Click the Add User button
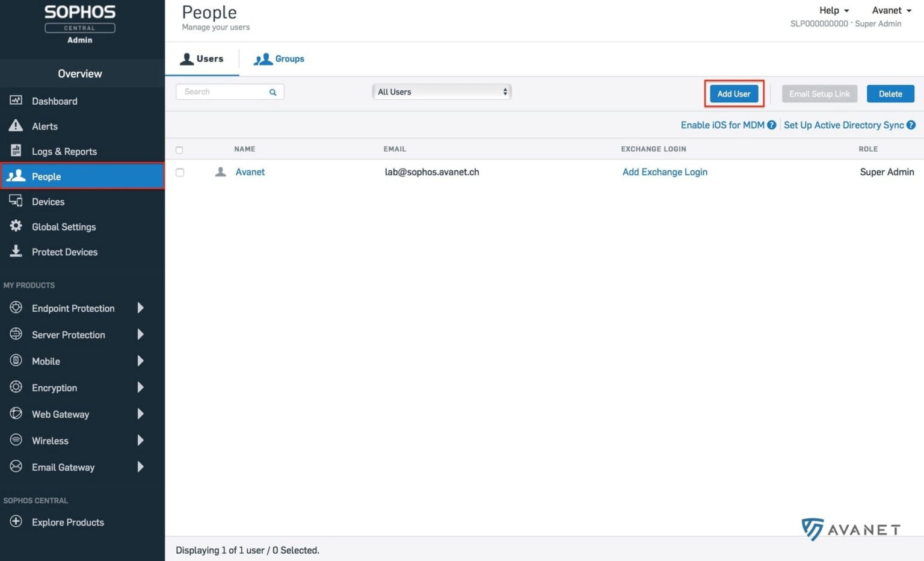 733,94
